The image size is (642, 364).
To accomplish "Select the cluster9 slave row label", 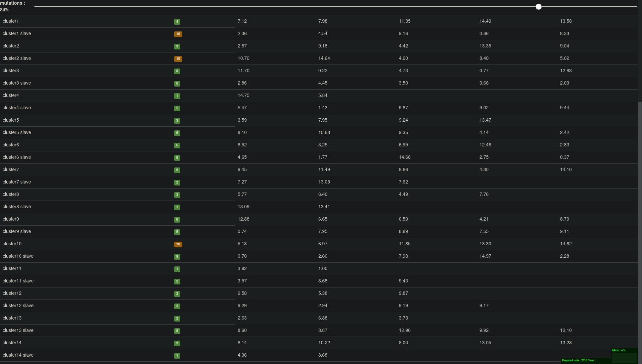I will click(x=17, y=231).
